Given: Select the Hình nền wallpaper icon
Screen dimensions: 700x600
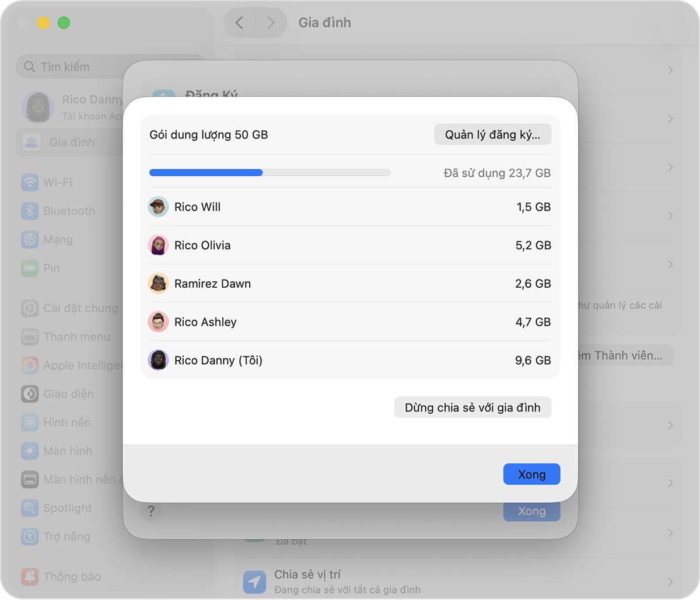Looking at the screenshot, I should click(x=29, y=422).
